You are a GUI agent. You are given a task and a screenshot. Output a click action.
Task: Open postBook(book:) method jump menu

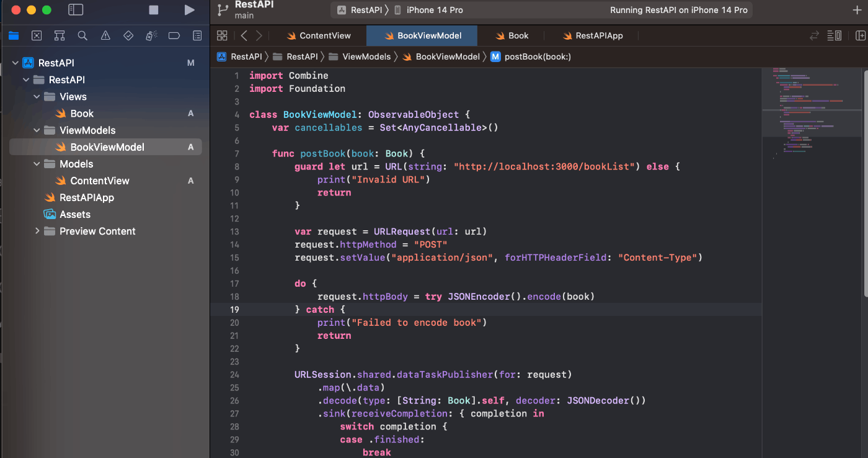pos(531,56)
